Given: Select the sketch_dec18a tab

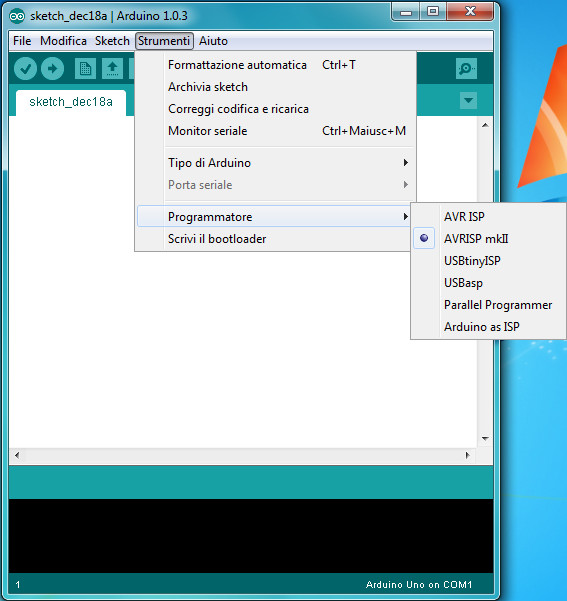Looking at the screenshot, I should tap(71, 102).
